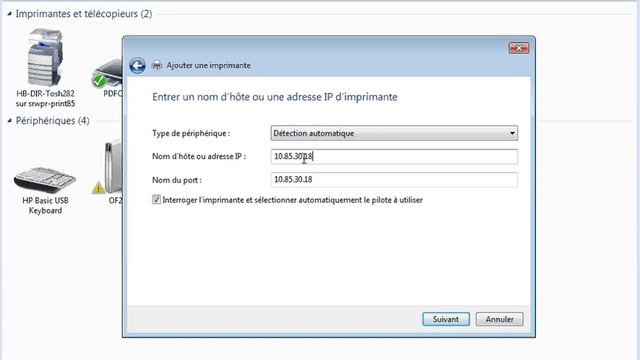Close the Ajouter une imprimante dialog
Viewport: 640px width, 360px height.
(x=519, y=48)
